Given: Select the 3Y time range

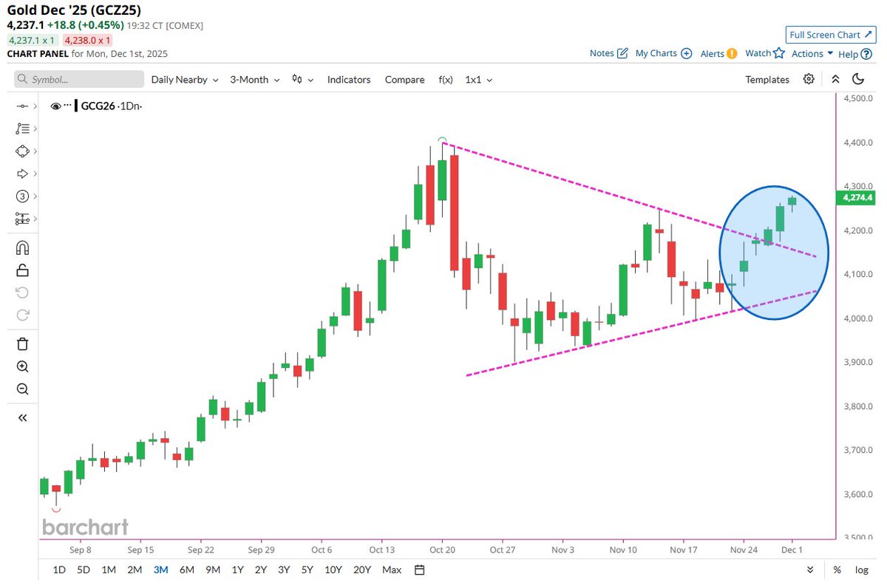Looking at the screenshot, I should coord(283,570).
